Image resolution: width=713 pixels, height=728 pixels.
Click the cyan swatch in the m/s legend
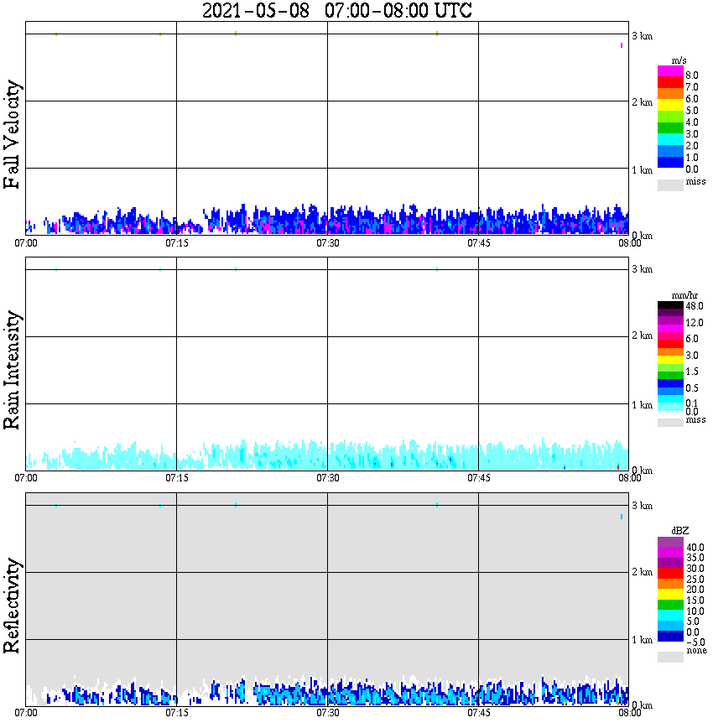pyautogui.click(x=670, y=139)
